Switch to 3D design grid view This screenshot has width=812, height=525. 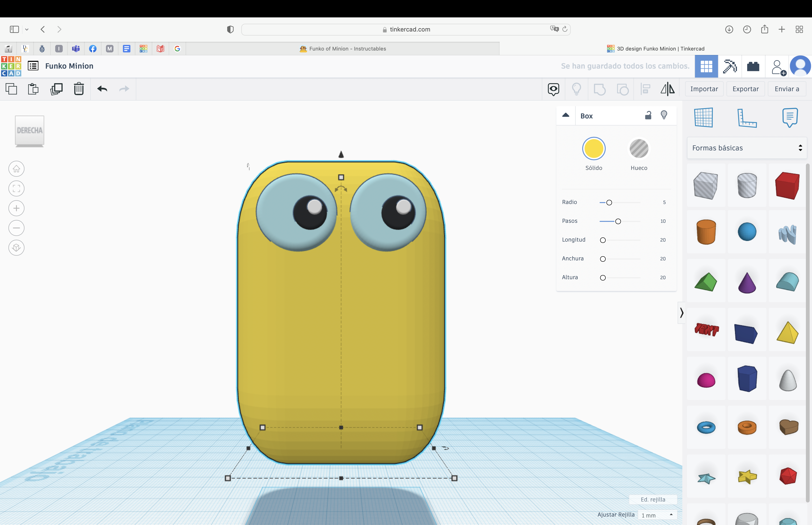click(x=706, y=66)
